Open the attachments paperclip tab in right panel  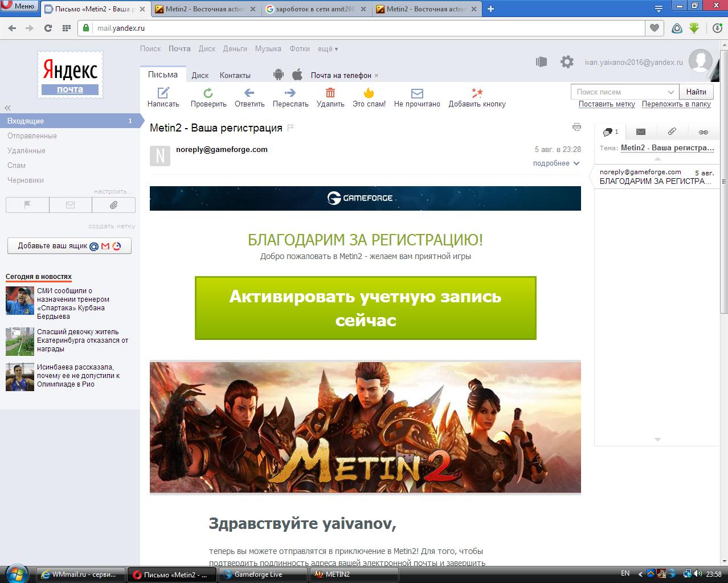click(672, 132)
